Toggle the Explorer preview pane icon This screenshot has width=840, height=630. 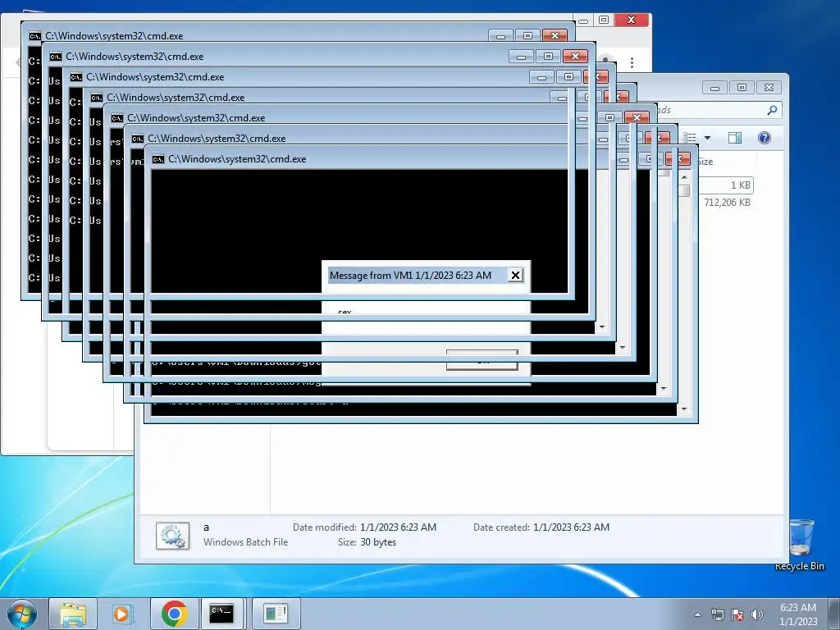(x=735, y=138)
